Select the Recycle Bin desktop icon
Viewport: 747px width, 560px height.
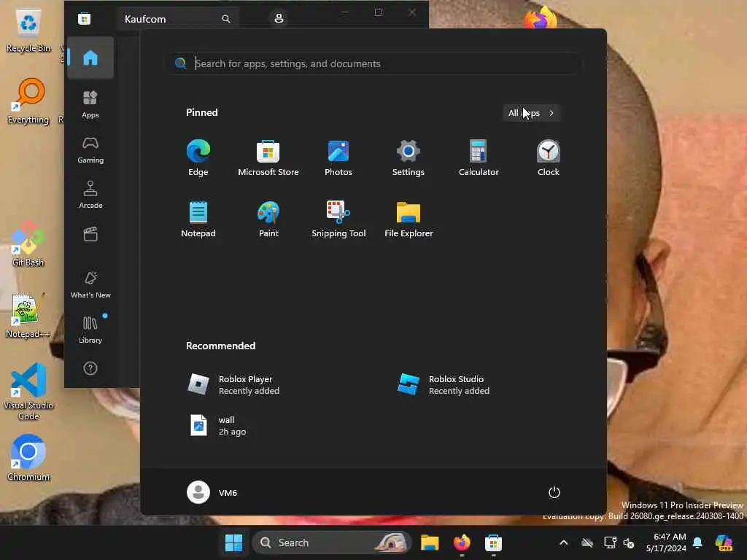(28, 31)
